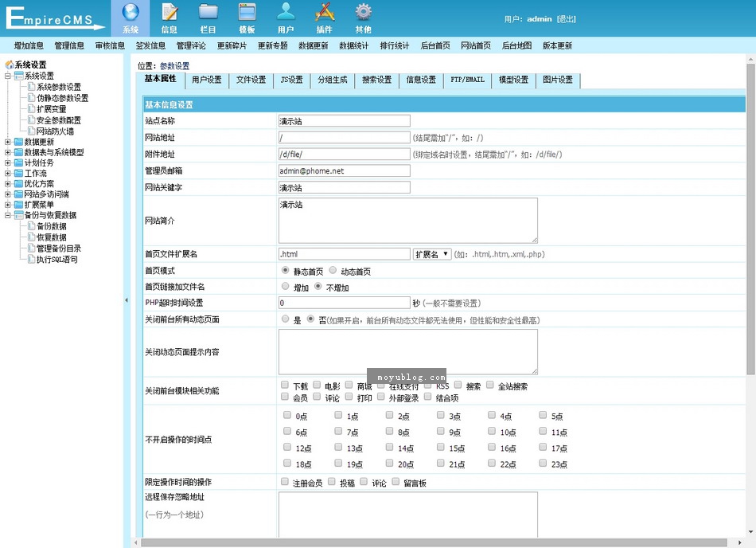Focus the PHP超时时间设置 input field
The image size is (756, 548).
coord(345,303)
